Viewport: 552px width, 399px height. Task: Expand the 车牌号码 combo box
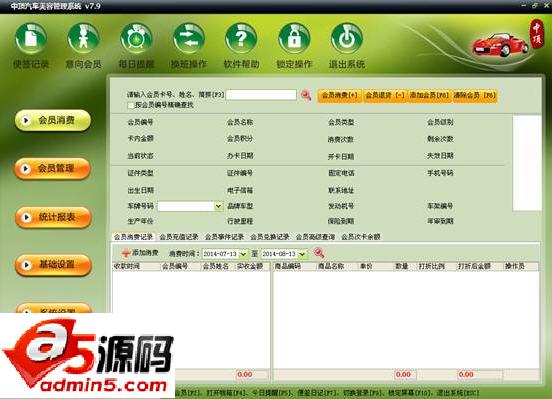[219, 206]
